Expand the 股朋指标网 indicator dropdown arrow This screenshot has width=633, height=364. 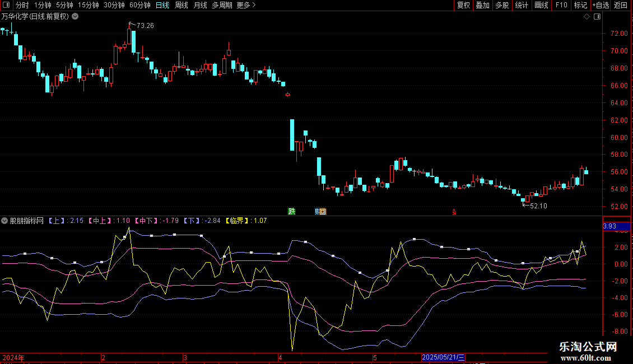4,221
